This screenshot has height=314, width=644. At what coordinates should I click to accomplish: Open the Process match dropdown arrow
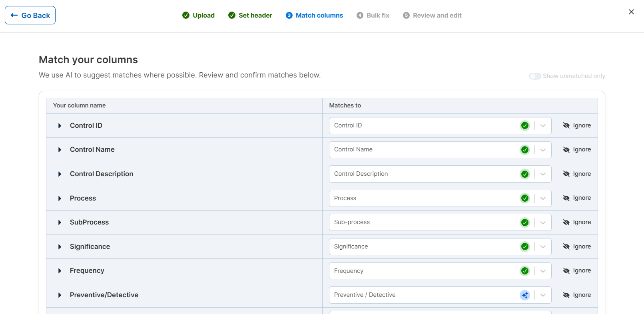tap(543, 198)
